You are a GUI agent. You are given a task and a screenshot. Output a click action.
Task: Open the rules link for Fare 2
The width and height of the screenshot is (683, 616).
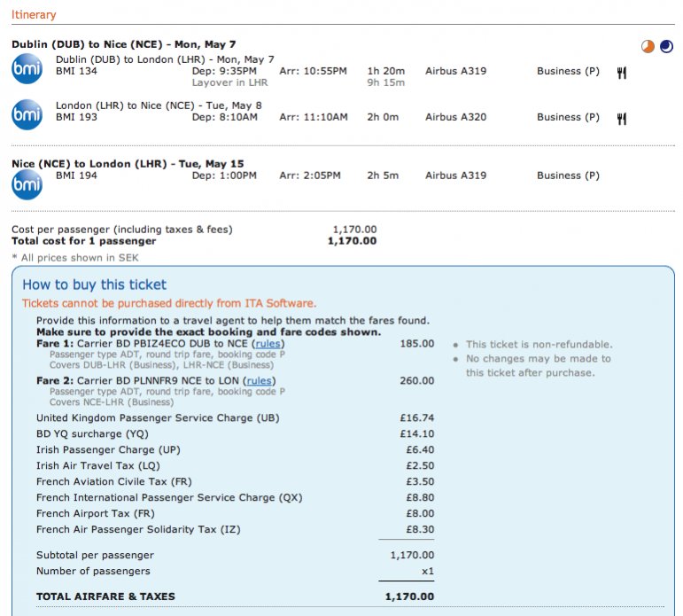260,381
